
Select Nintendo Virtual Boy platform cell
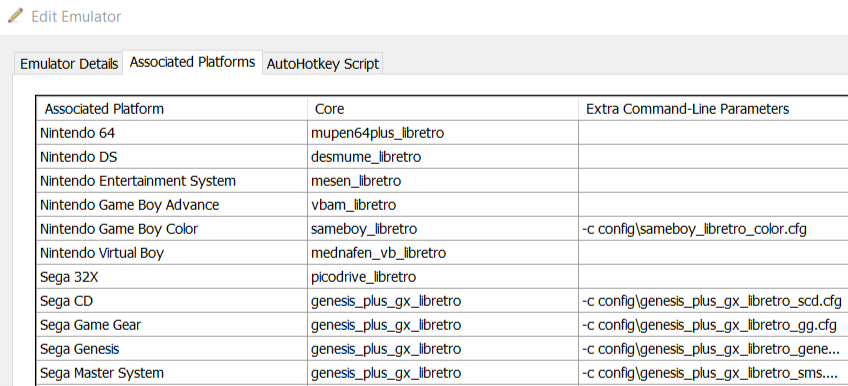tap(172, 253)
